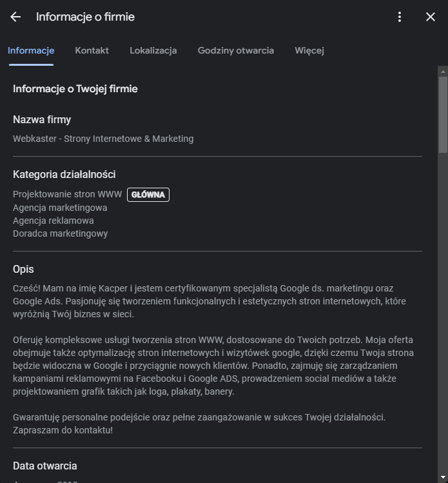
Task: Click the scrollbar up arrow
Action: 443,70
